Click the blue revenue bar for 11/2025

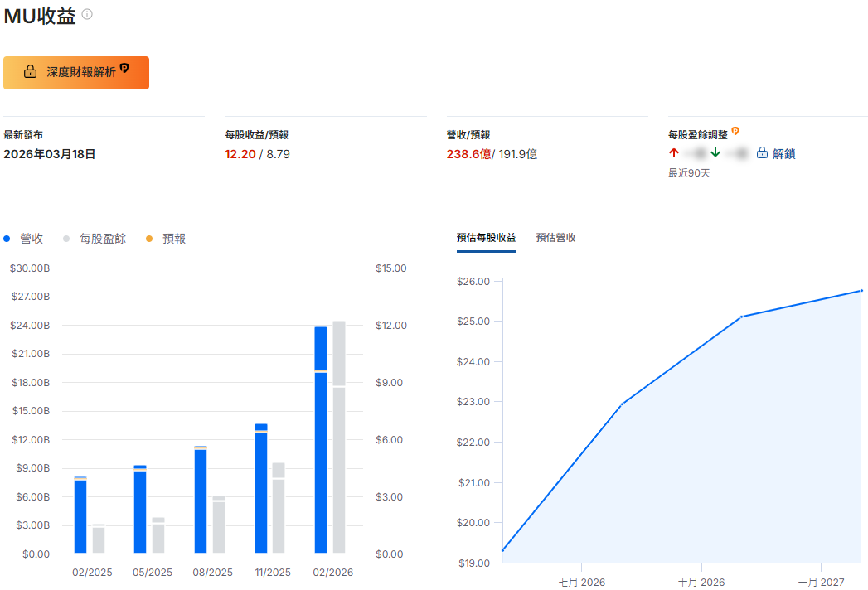pos(261,488)
